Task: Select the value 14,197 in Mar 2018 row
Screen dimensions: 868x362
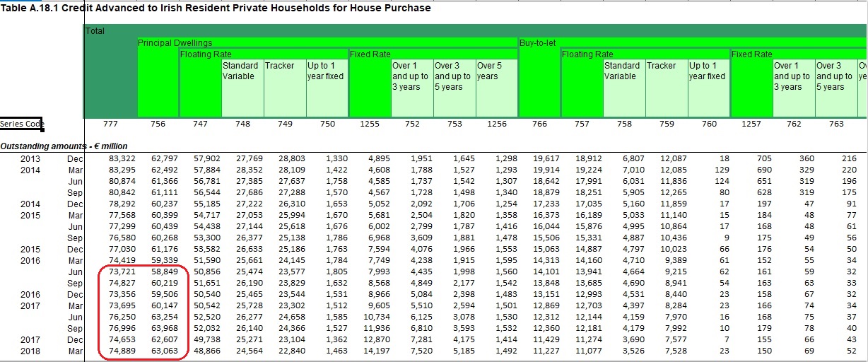Action: click(376, 351)
